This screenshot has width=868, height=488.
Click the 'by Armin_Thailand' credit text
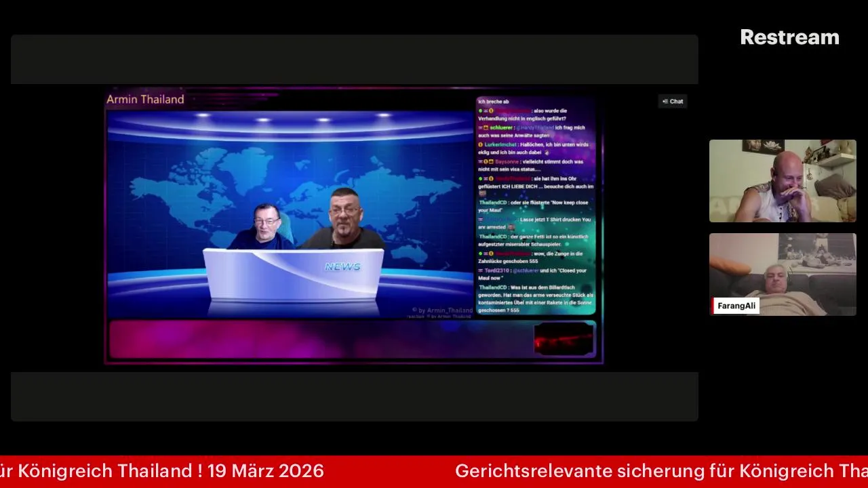442,310
